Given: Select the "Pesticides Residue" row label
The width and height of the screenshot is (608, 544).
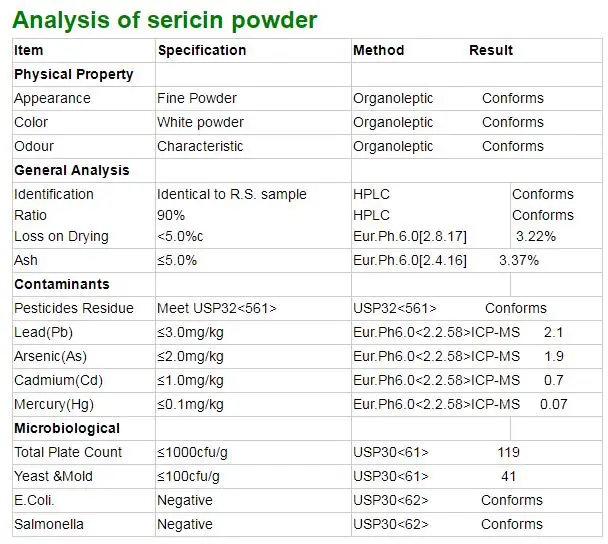Looking at the screenshot, I should (74, 308).
